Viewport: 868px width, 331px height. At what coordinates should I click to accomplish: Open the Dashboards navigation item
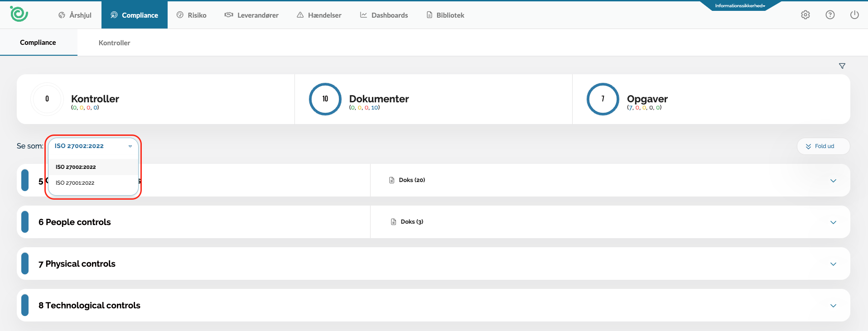pos(384,15)
